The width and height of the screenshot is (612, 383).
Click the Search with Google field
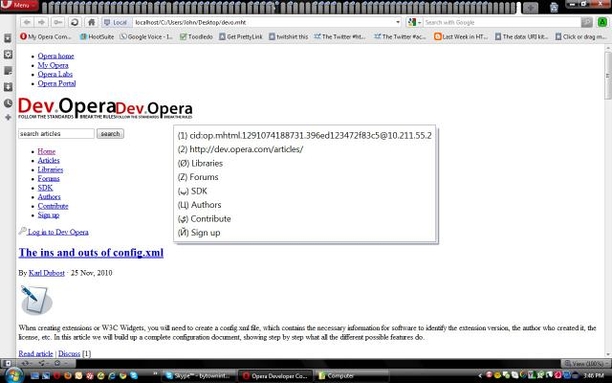[502, 22]
